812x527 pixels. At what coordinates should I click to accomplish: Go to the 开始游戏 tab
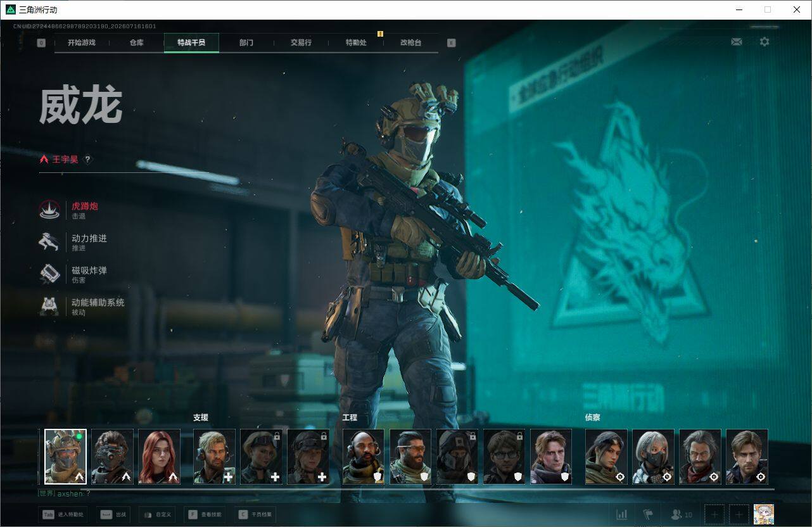pyautogui.click(x=82, y=43)
